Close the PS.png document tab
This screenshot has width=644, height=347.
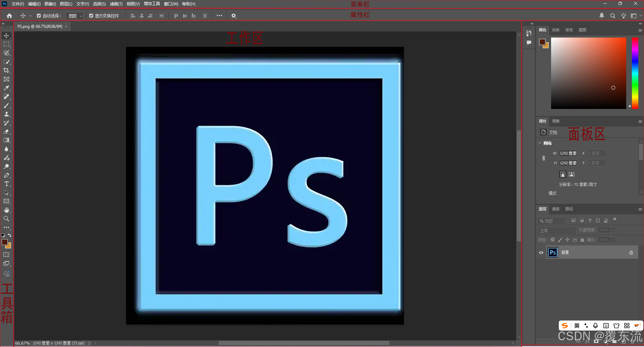(x=66, y=26)
